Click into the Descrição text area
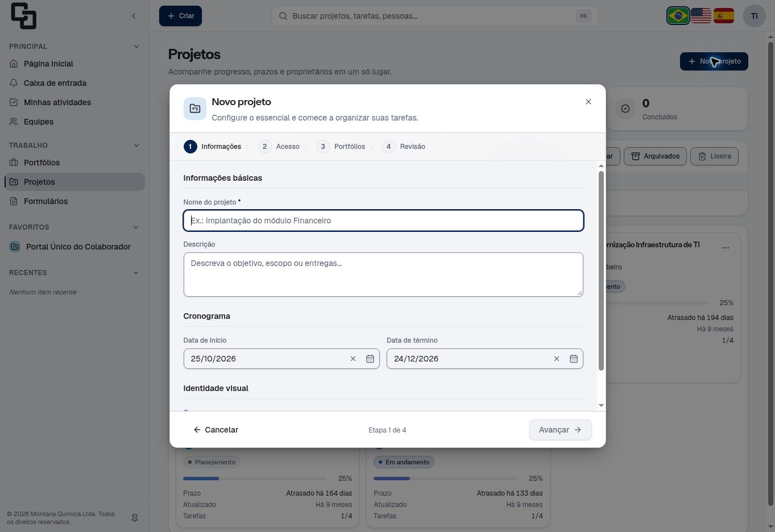This screenshot has height=532, width=775. [383, 275]
